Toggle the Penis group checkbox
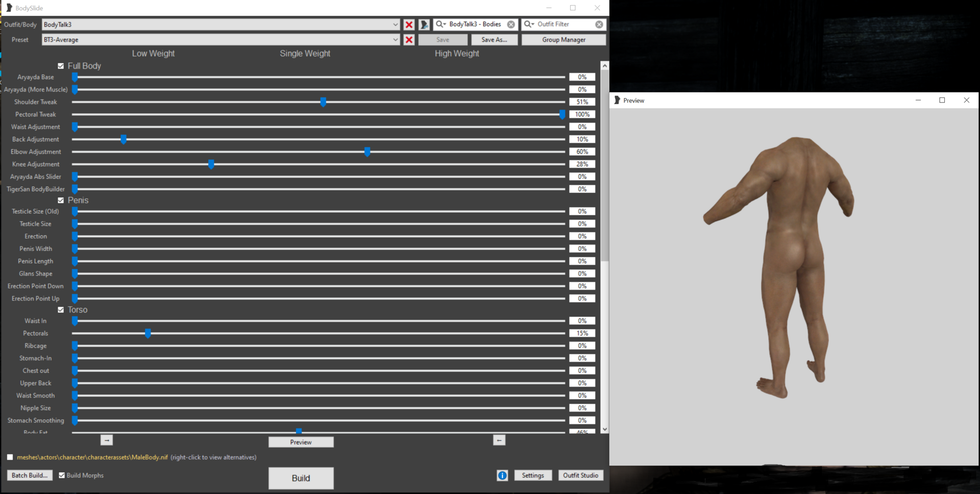This screenshot has height=494, width=980. (61, 201)
